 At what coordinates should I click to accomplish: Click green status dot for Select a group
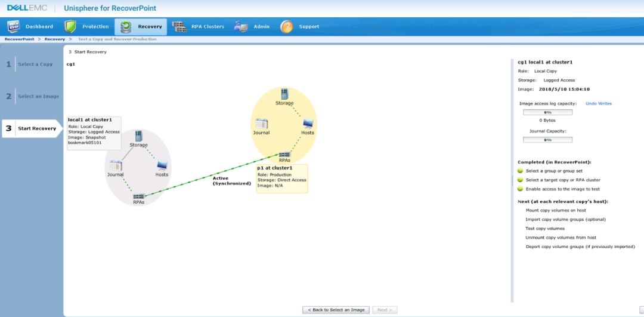click(x=521, y=171)
